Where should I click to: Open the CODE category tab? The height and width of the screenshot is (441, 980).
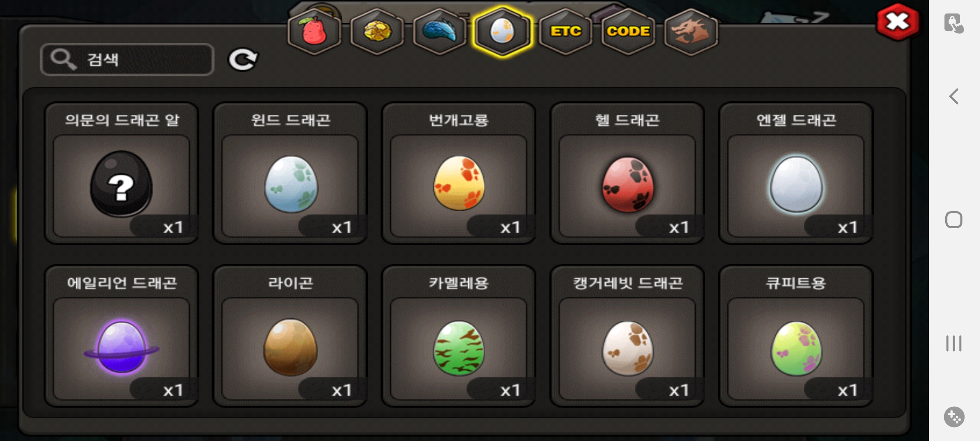click(628, 32)
